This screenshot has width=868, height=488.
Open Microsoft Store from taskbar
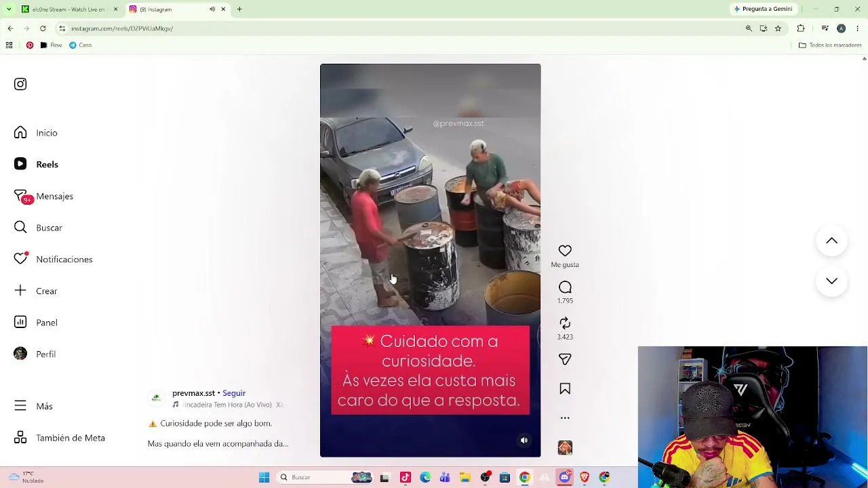pyautogui.click(x=505, y=478)
